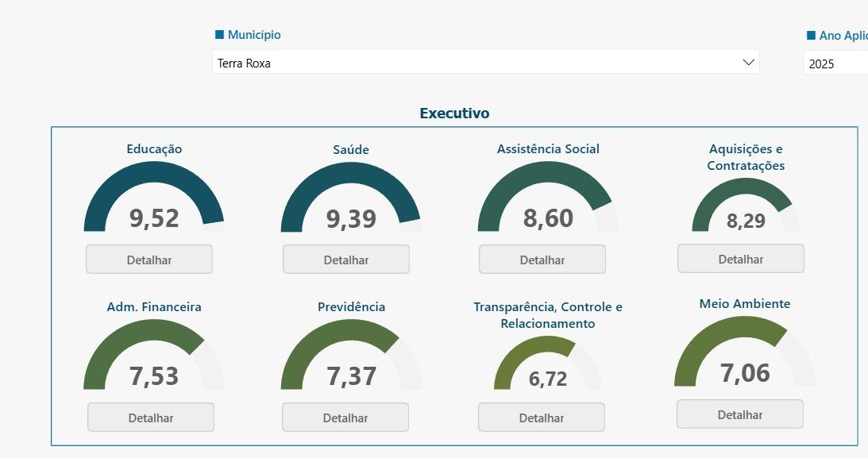
Task: Open Detalhar for Adm. Financeira
Action: click(151, 418)
